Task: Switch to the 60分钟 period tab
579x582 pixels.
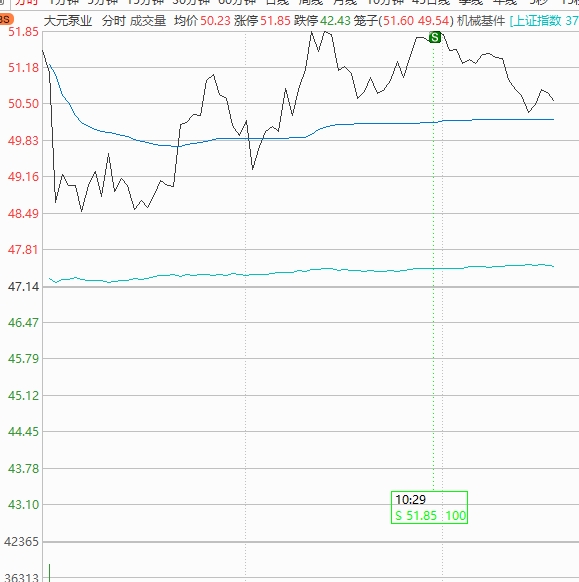Action: coord(237,2)
